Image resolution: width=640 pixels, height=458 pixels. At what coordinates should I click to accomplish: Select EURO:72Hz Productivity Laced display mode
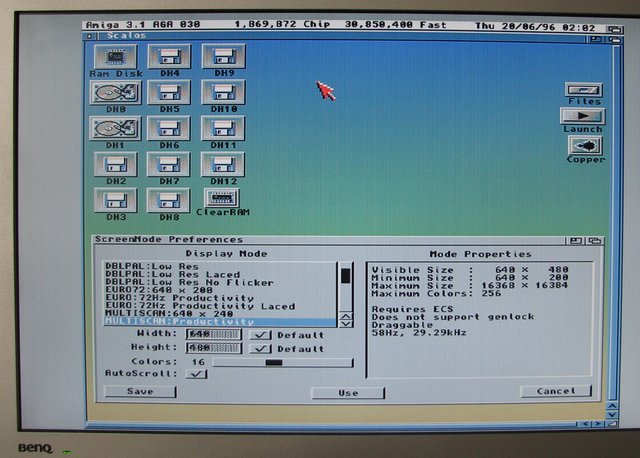click(x=200, y=306)
